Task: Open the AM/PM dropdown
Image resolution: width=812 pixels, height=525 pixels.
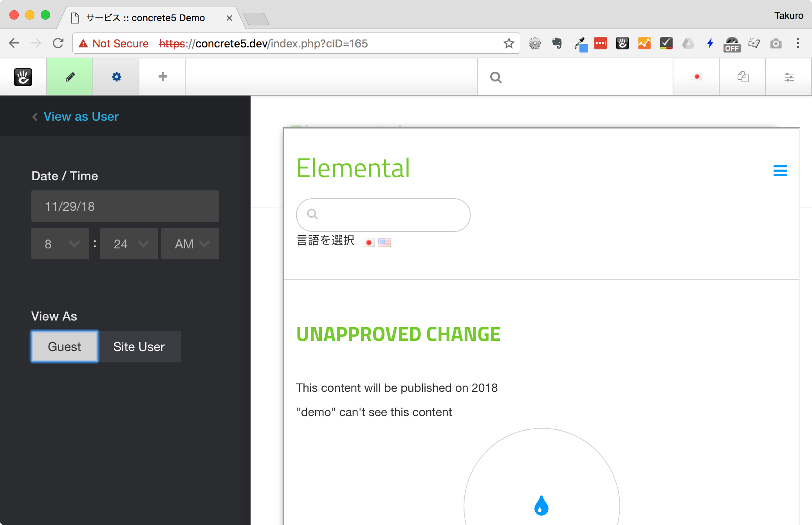Action: (190, 244)
